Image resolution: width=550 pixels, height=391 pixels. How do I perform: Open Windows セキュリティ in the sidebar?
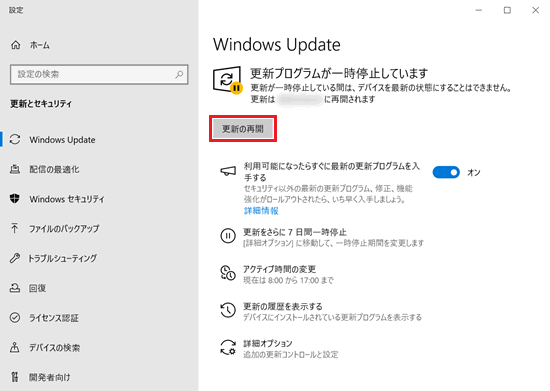pos(99,199)
